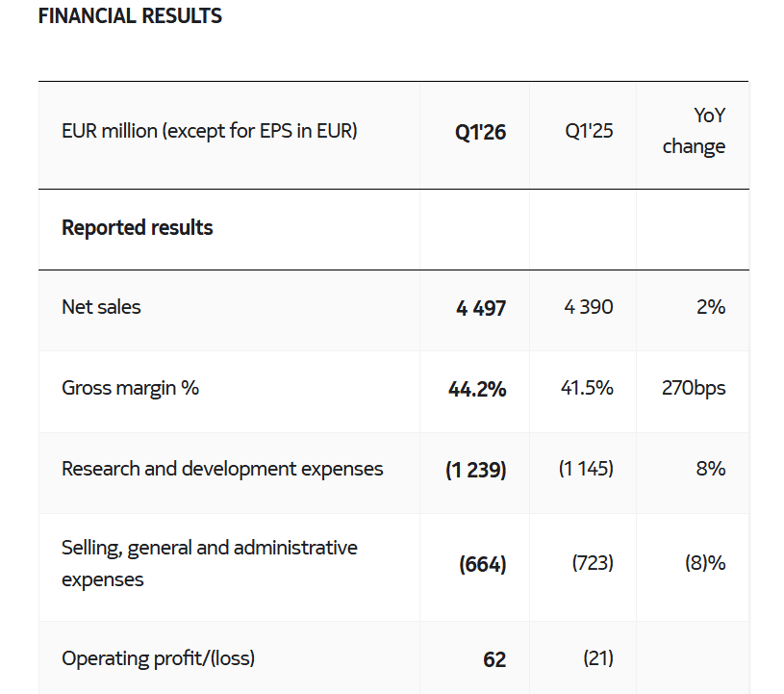The height and width of the screenshot is (694, 784).
Task: Select the Q1'26 column header
Action: 480,132
